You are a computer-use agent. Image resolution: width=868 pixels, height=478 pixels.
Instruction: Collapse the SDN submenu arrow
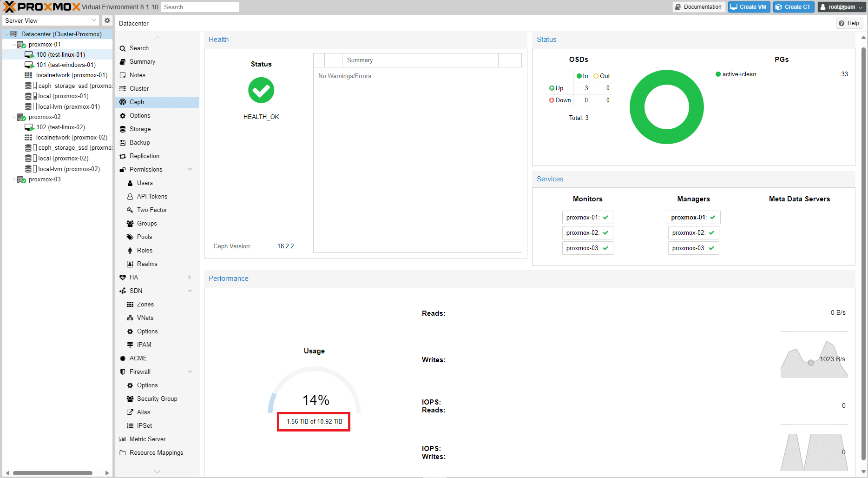[x=190, y=291]
